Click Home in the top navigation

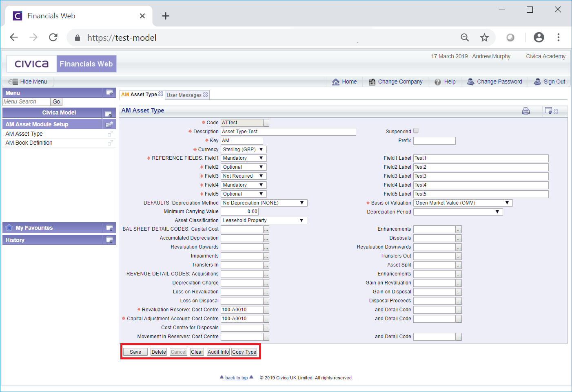pyautogui.click(x=344, y=81)
